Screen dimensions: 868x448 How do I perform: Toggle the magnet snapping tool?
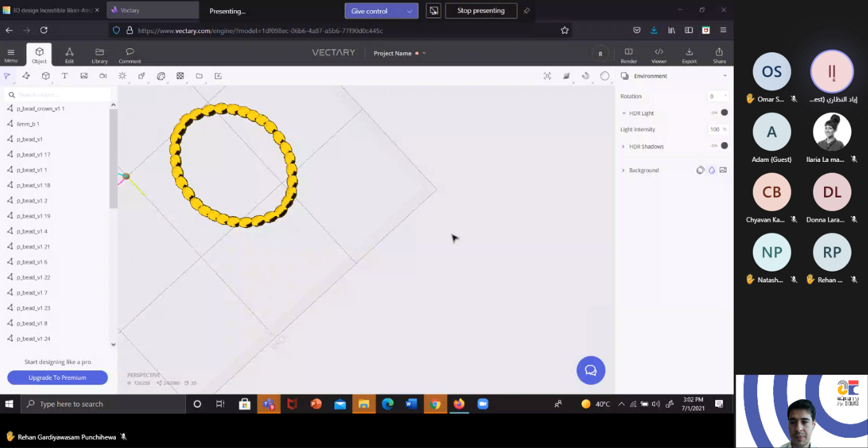pos(585,76)
